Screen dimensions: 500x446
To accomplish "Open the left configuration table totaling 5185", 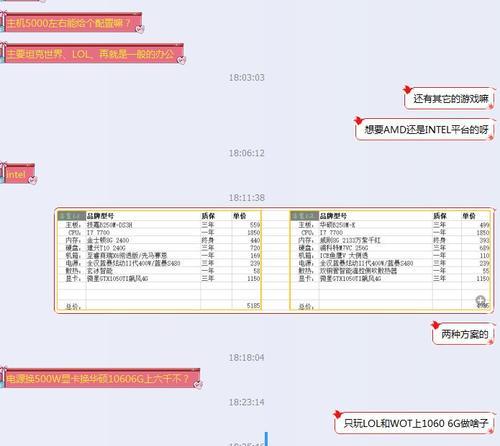I will [x=159, y=260].
